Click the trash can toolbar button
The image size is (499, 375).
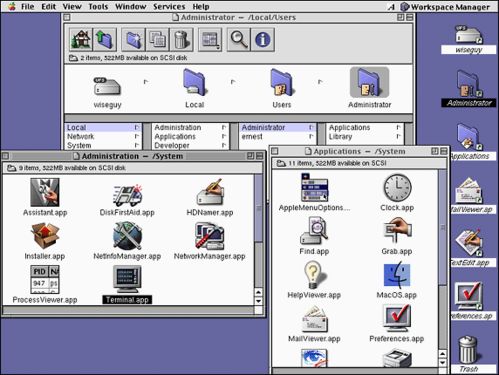click(181, 40)
